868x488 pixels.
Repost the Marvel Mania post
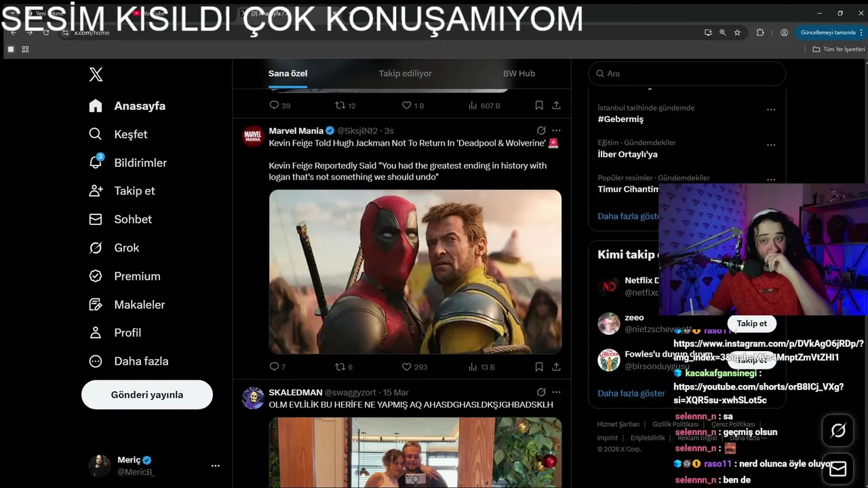tap(344, 367)
